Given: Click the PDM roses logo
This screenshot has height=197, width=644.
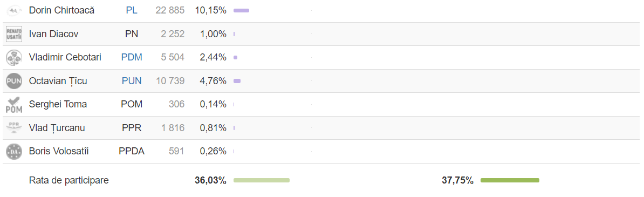Looking at the screenshot, I should (14, 58).
